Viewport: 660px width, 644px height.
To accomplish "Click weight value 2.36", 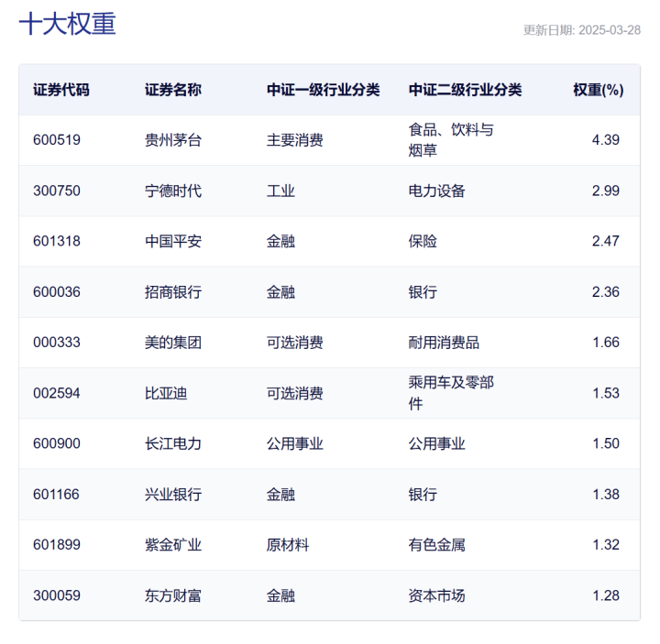I will coord(606,292).
